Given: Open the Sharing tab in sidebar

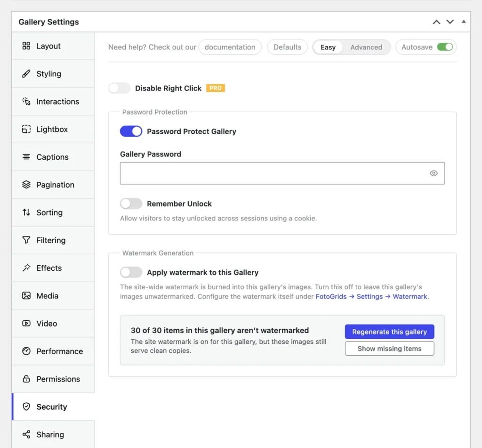Looking at the screenshot, I should (53, 434).
